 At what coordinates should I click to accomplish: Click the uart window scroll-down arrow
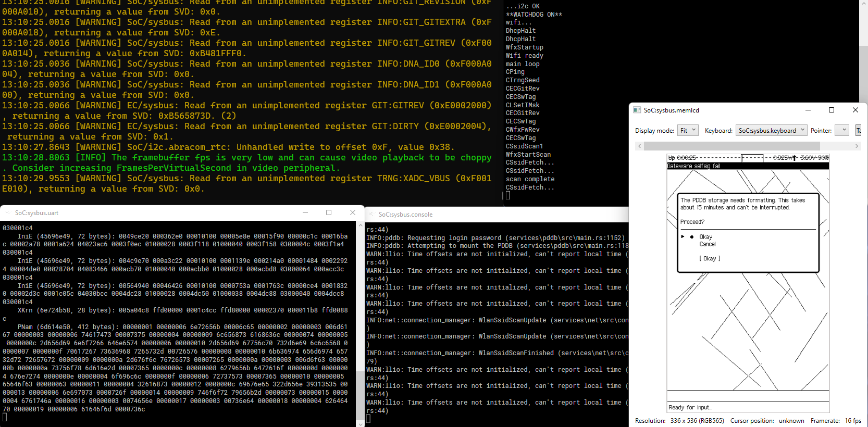click(x=360, y=423)
